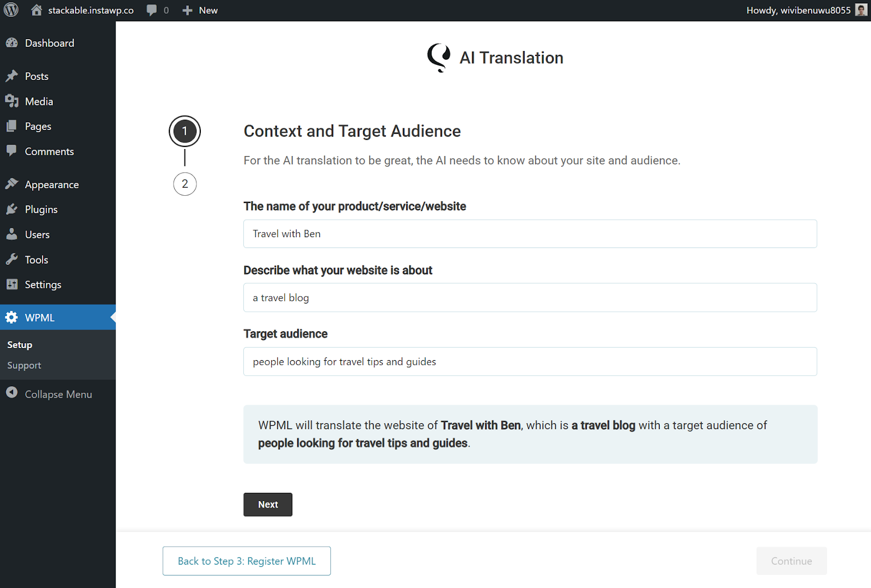The width and height of the screenshot is (871, 588).
Task: Go to Plugins in the sidebar
Action: pyautogui.click(x=58, y=209)
